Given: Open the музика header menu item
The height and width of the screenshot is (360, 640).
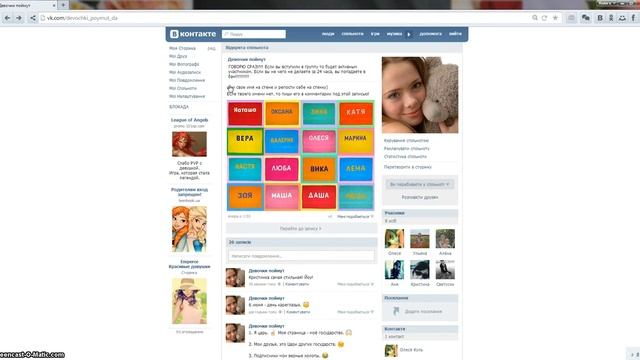Looking at the screenshot, I should 394,34.
